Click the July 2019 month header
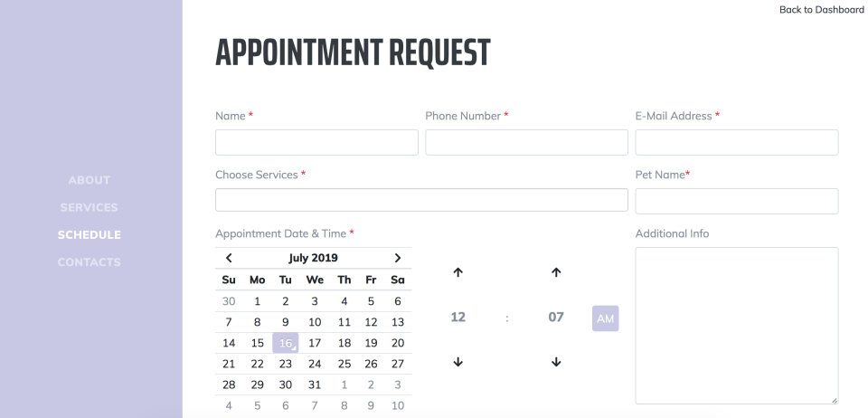 tap(313, 258)
